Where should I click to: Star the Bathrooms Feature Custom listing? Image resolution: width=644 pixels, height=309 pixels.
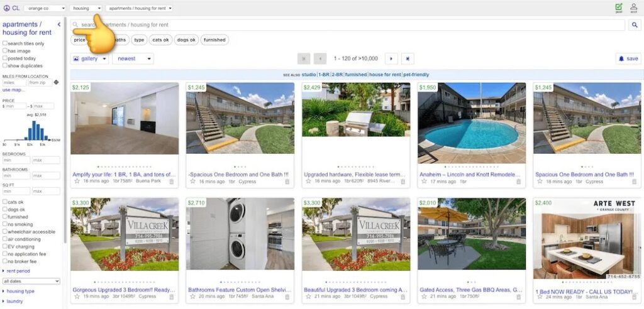(x=192, y=296)
